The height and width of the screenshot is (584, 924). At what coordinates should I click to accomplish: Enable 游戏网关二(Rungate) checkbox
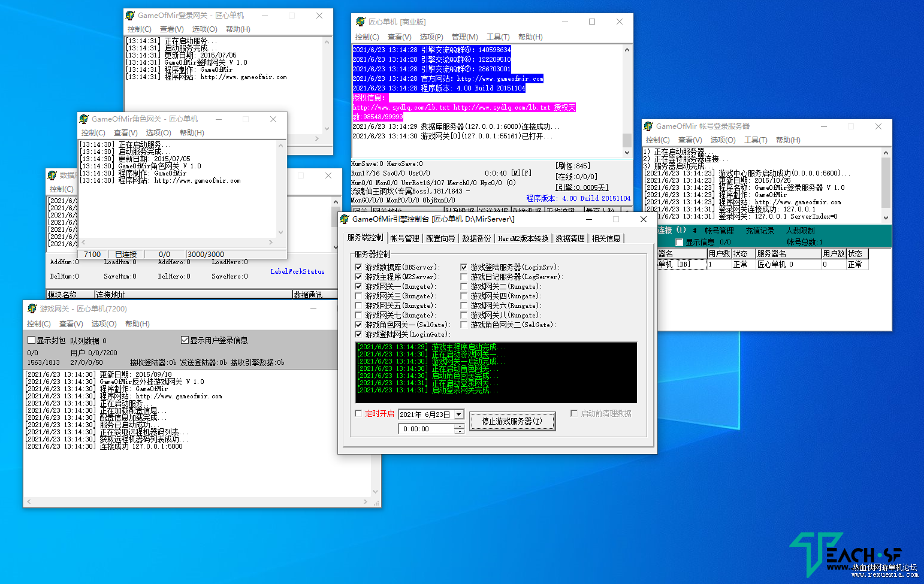(464, 286)
